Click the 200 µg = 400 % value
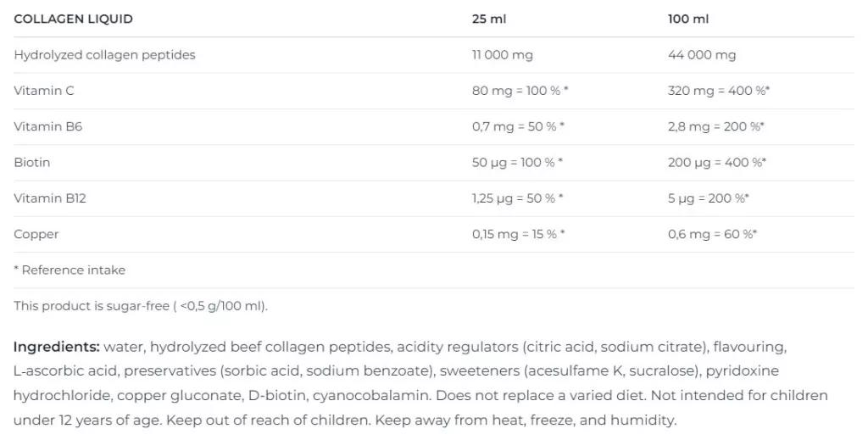This screenshot has width=868, height=440. (717, 163)
